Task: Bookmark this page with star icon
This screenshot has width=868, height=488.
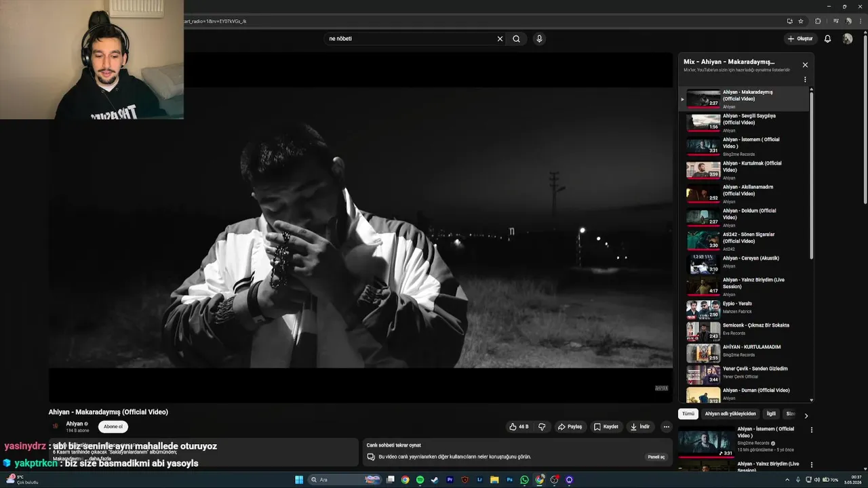Action: (x=801, y=21)
